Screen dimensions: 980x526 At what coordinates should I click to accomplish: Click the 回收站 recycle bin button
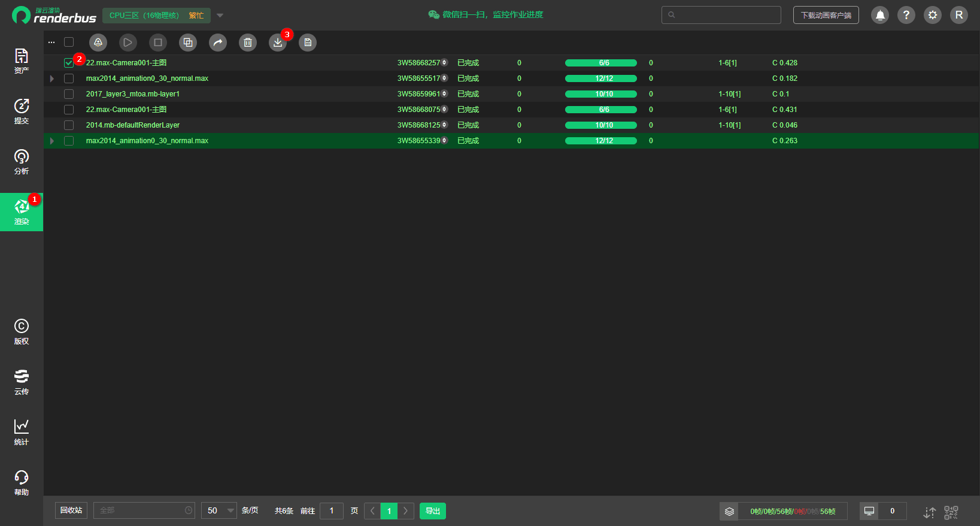pyautogui.click(x=71, y=510)
